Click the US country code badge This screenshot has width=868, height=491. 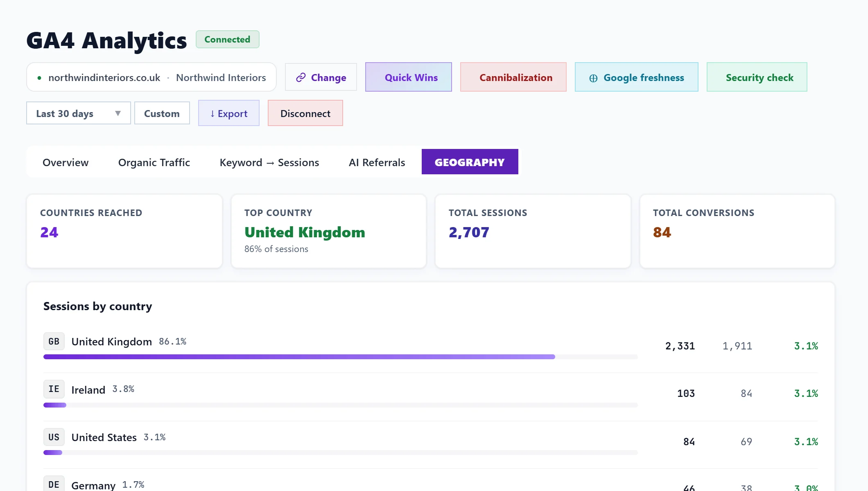54,437
